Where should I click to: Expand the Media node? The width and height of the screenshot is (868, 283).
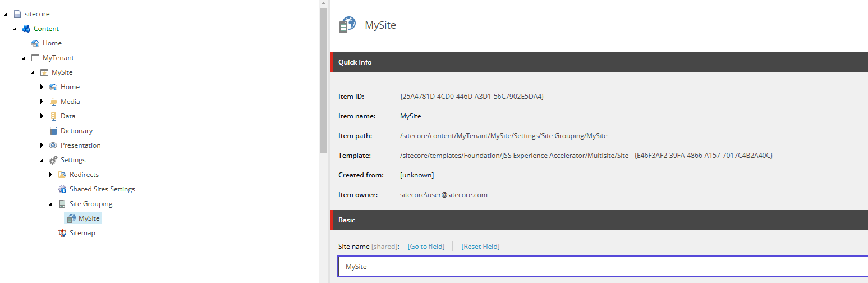42,101
